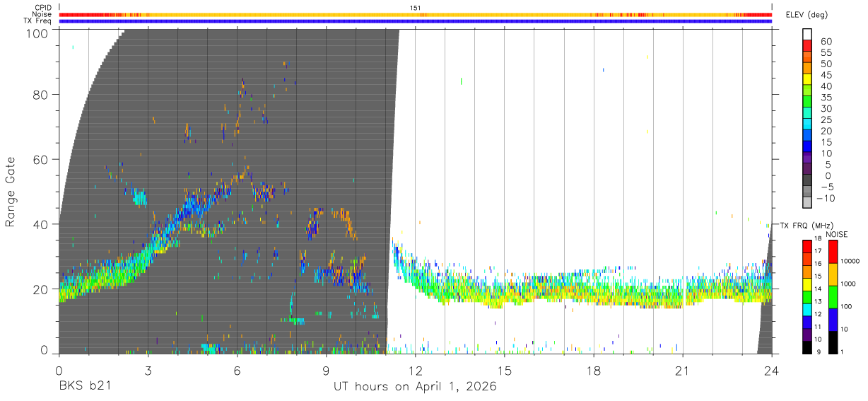
Task: Click the 35 label on elevation colorbar
Action: tap(825, 98)
